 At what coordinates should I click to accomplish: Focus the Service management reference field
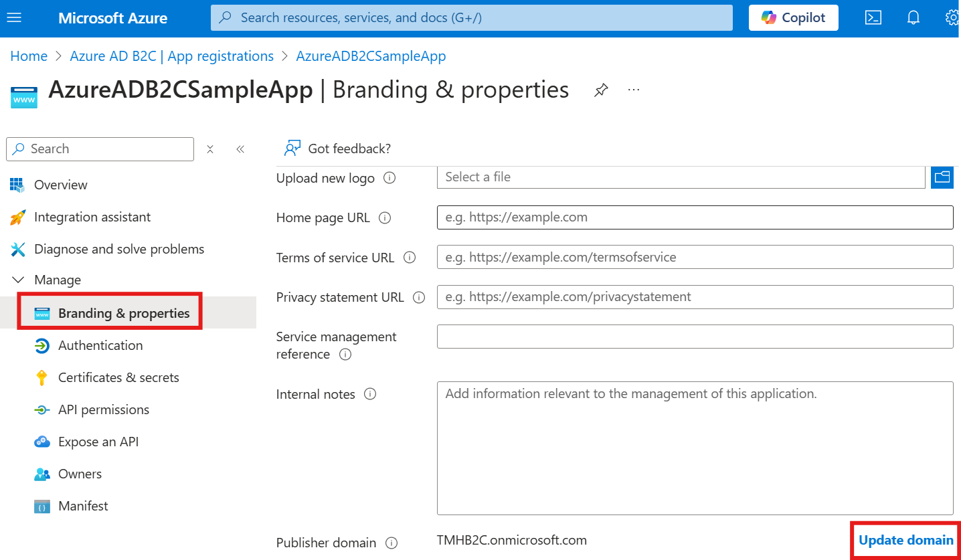[x=695, y=337]
